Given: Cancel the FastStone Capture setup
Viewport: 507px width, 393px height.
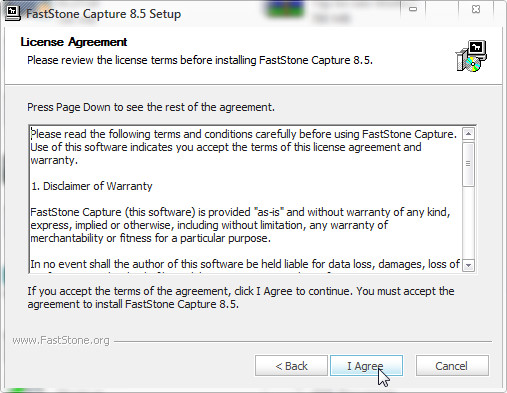Looking at the screenshot, I should [452, 366].
